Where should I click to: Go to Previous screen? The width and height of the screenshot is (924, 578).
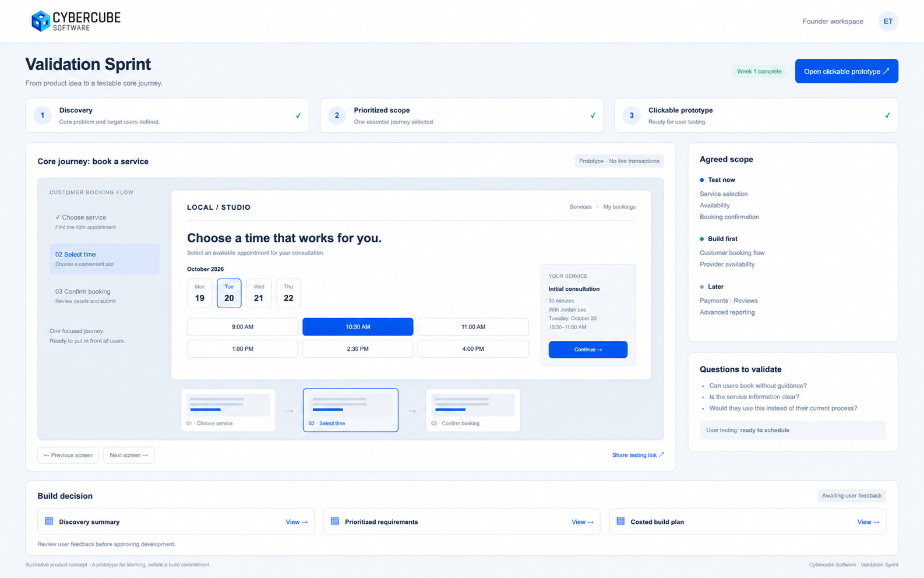click(x=68, y=455)
